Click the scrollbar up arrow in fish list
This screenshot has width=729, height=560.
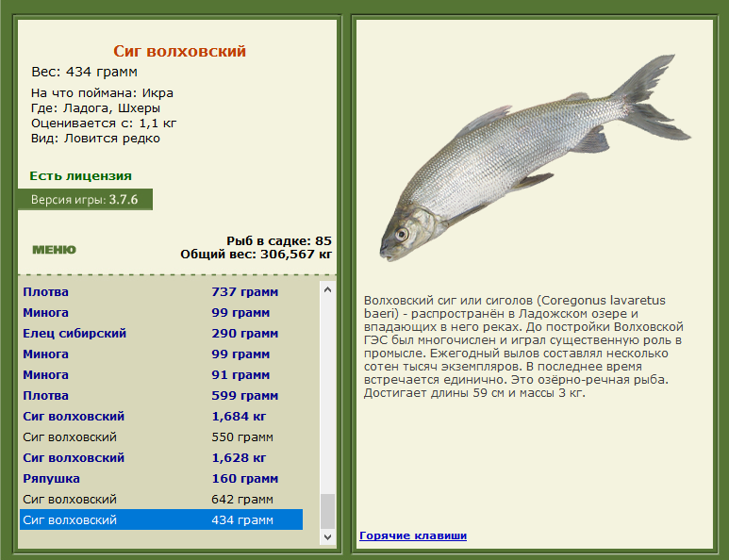pyautogui.click(x=327, y=290)
